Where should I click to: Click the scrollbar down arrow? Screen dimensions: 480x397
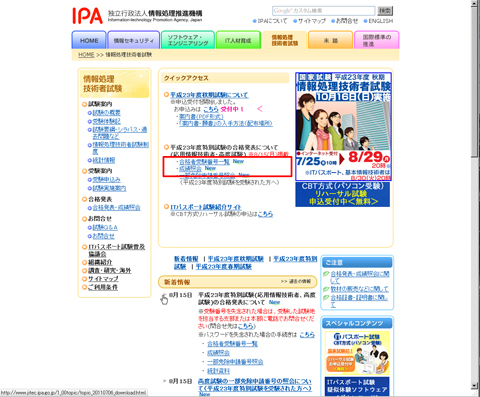pos(475,386)
